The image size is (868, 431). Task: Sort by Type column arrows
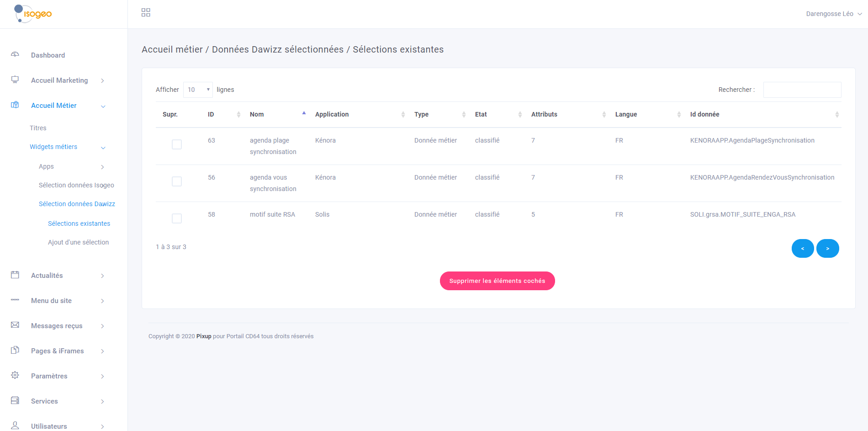(x=464, y=114)
